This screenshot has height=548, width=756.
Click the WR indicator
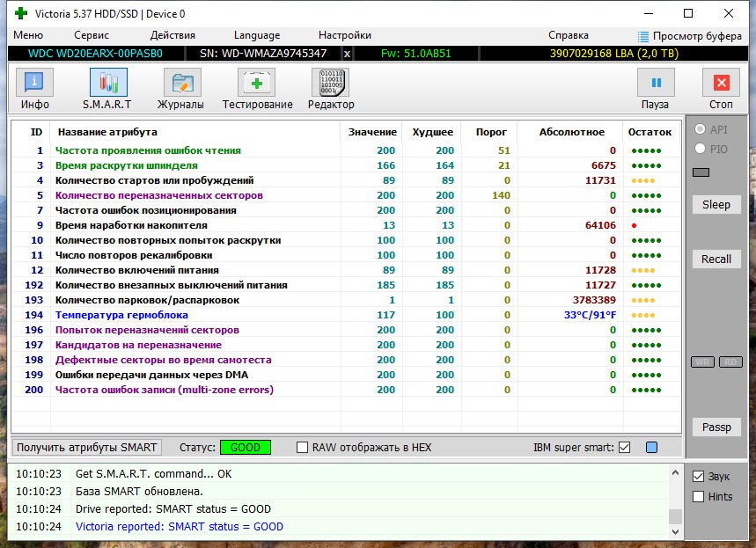click(702, 362)
